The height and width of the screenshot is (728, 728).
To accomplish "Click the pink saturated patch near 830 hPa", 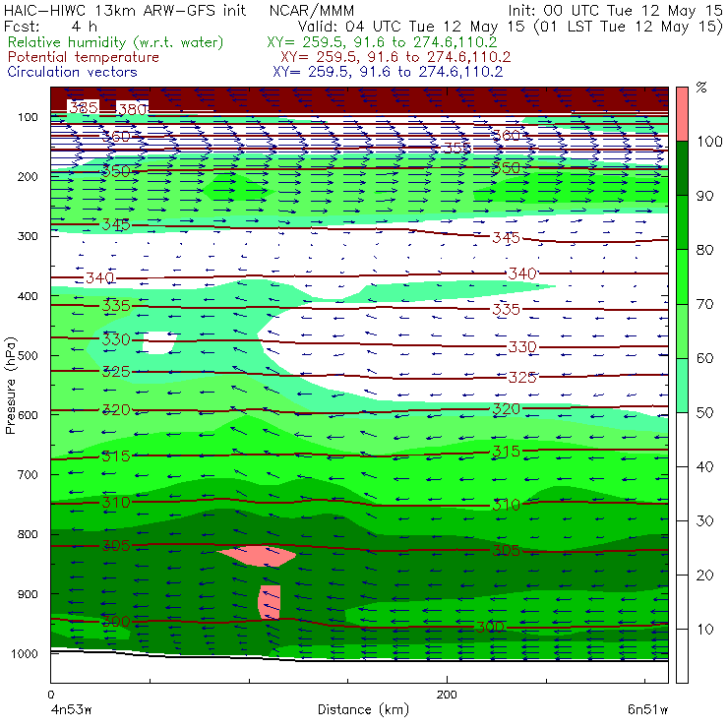I will [257, 556].
